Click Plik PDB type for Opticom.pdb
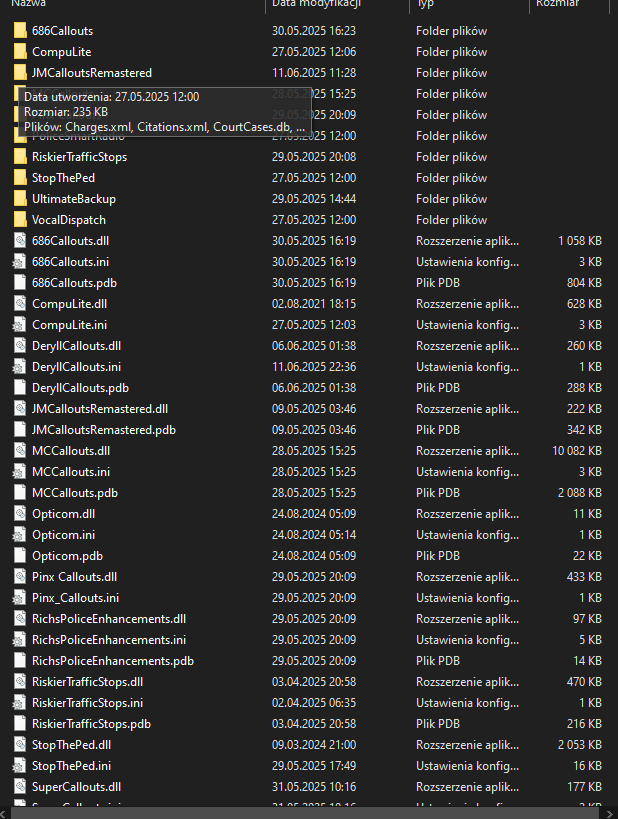The width and height of the screenshot is (618, 819). click(x=438, y=556)
